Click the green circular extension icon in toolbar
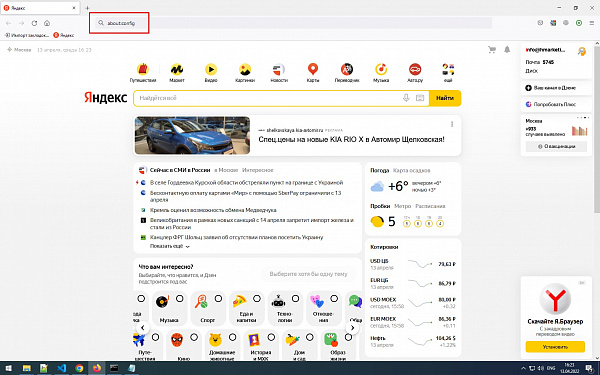Viewport: 600px width, 375px height. [579, 23]
